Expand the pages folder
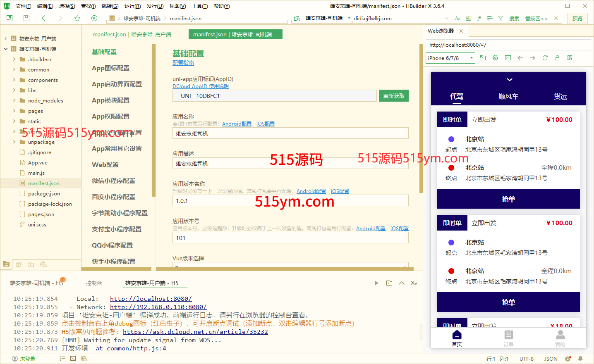This screenshot has height=364, width=594. pos(14,111)
